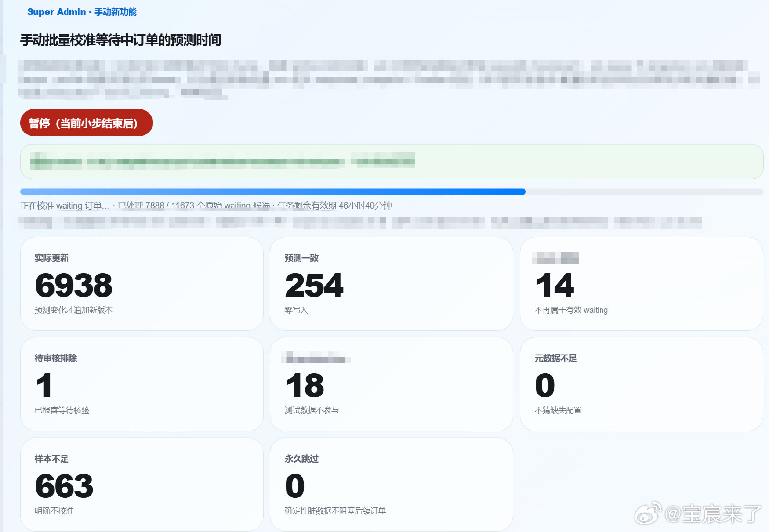
Task: Click the status line starting "正在校准 waiting 订单…"
Action: coord(206,206)
